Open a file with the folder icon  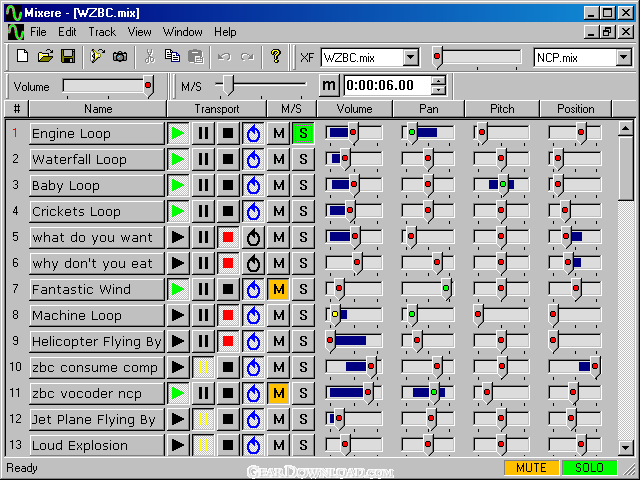[x=45, y=56]
